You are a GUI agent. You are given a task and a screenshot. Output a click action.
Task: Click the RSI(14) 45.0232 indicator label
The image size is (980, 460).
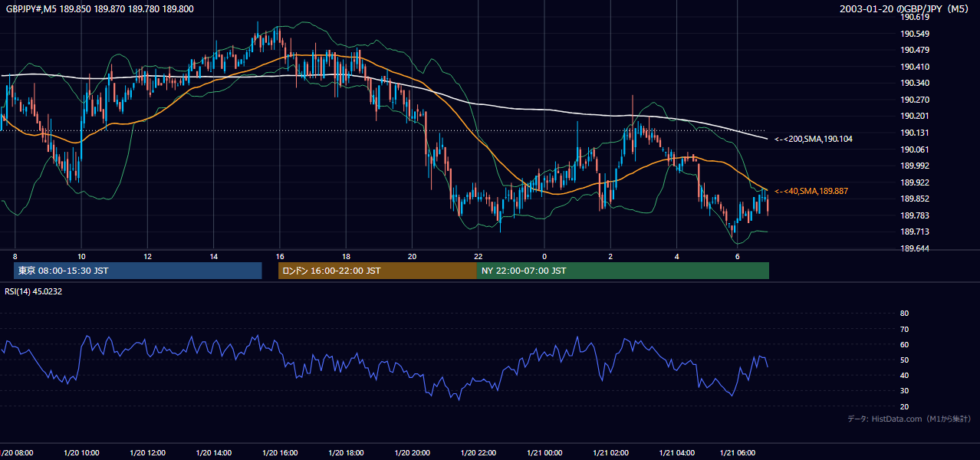[34, 291]
